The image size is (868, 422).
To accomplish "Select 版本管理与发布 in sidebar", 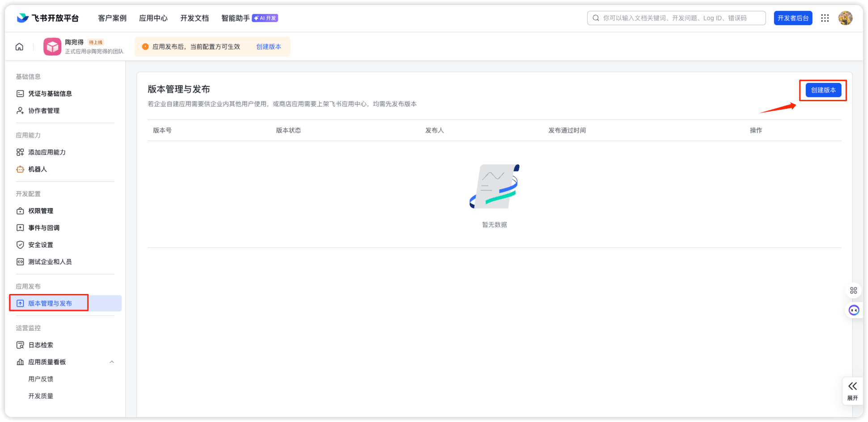I will (65, 303).
